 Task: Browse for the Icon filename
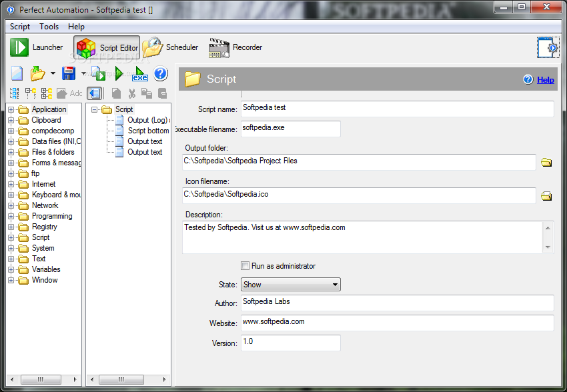546,196
